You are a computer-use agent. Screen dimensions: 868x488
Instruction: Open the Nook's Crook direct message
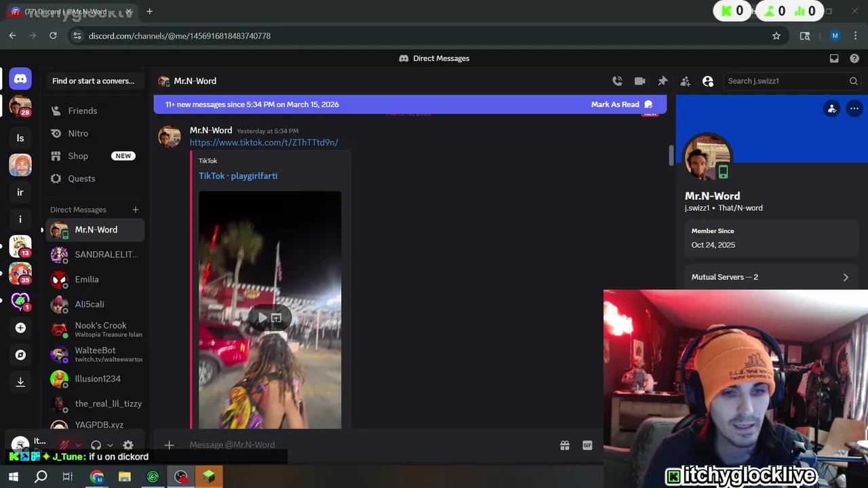(95, 329)
